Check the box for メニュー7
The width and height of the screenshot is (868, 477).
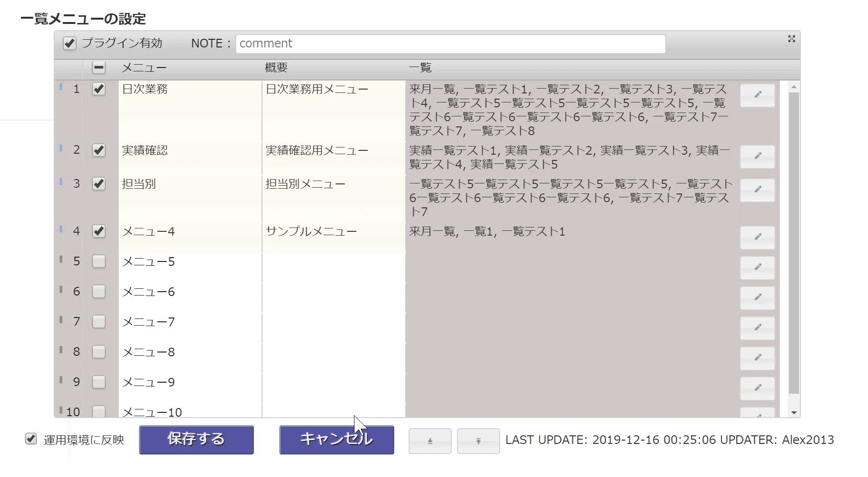(99, 322)
